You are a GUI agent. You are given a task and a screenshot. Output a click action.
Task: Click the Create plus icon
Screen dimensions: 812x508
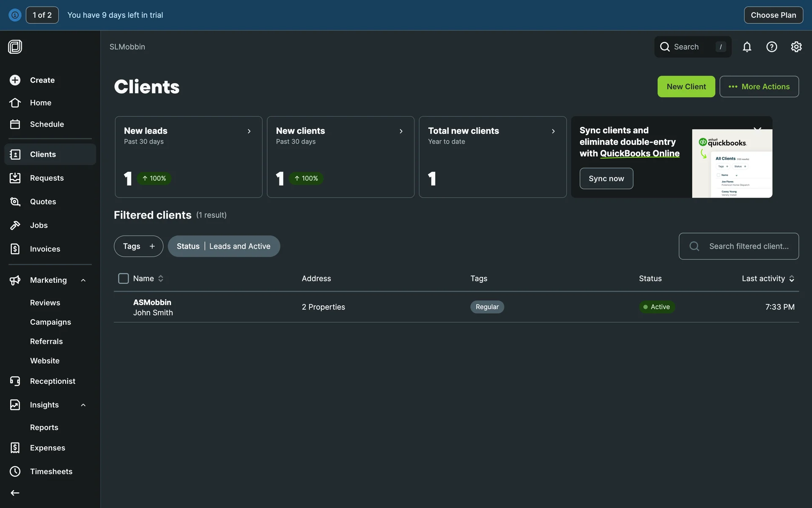click(15, 80)
